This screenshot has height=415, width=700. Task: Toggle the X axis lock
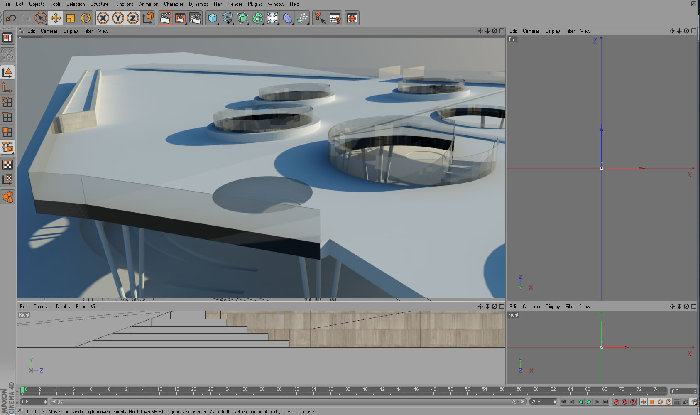point(103,18)
